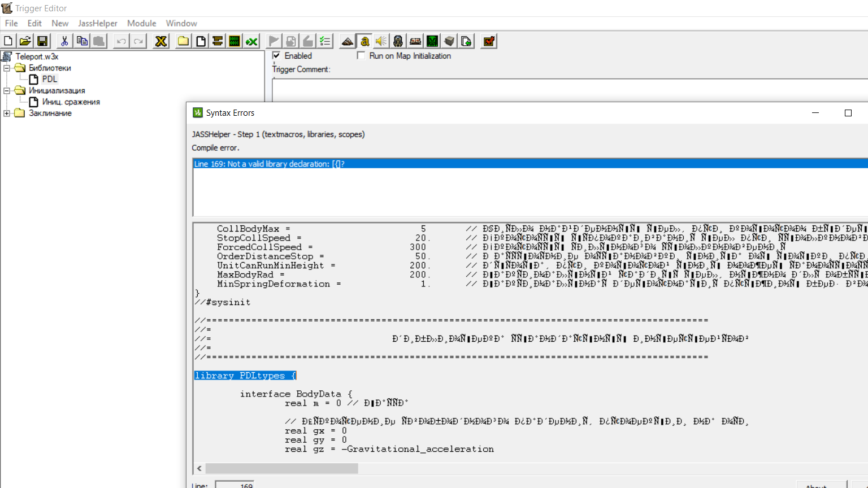Viewport: 868px width, 488px height.
Task: Cut the selection with the scissors icon
Action: point(64,41)
